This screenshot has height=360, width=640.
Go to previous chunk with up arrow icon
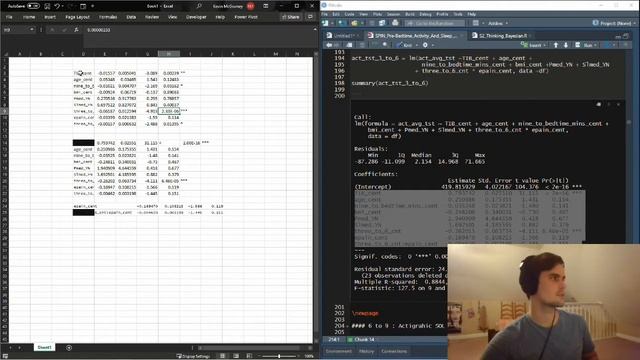pos(556,45)
